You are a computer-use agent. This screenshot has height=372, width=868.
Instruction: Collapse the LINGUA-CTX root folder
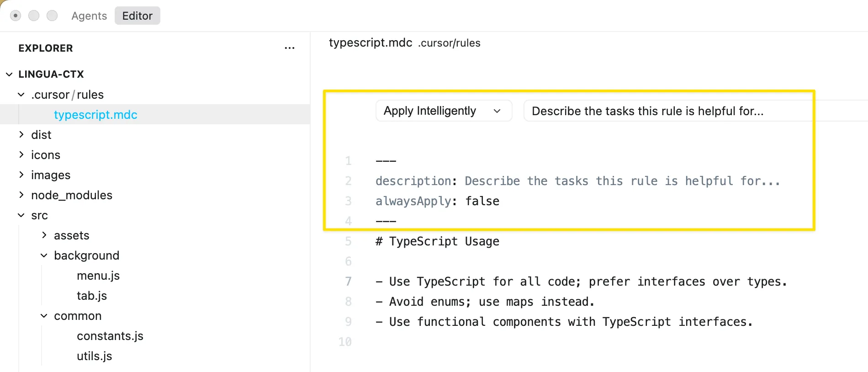point(51,74)
